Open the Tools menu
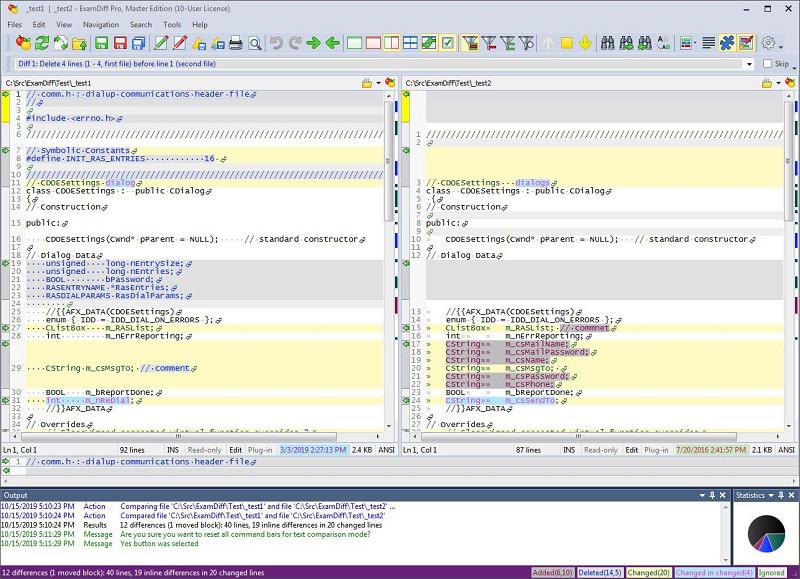The width and height of the screenshot is (800, 579). [x=172, y=24]
